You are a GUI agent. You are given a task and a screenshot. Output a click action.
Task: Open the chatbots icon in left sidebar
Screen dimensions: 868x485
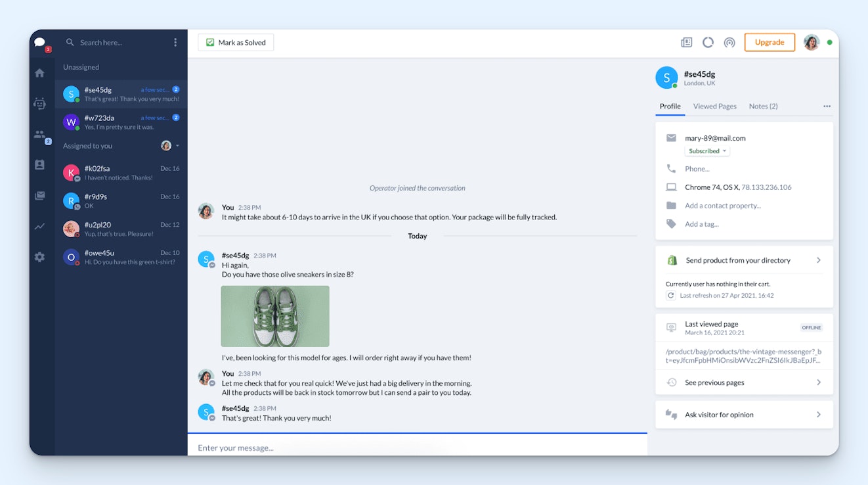pyautogui.click(x=39, y=103)
